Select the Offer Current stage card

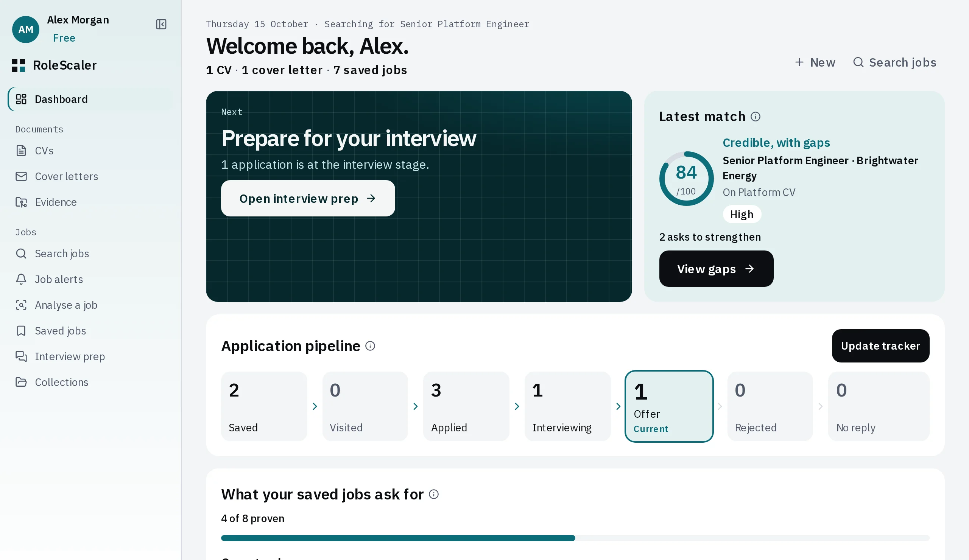tap(669, 406)
